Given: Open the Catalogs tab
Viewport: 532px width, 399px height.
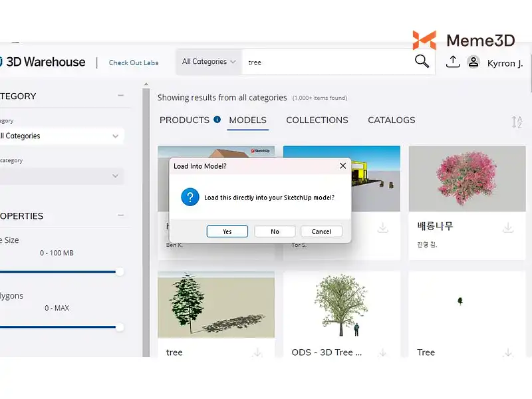Looking at the screenshot, I should pyautogui.click(x=391, y=120).
